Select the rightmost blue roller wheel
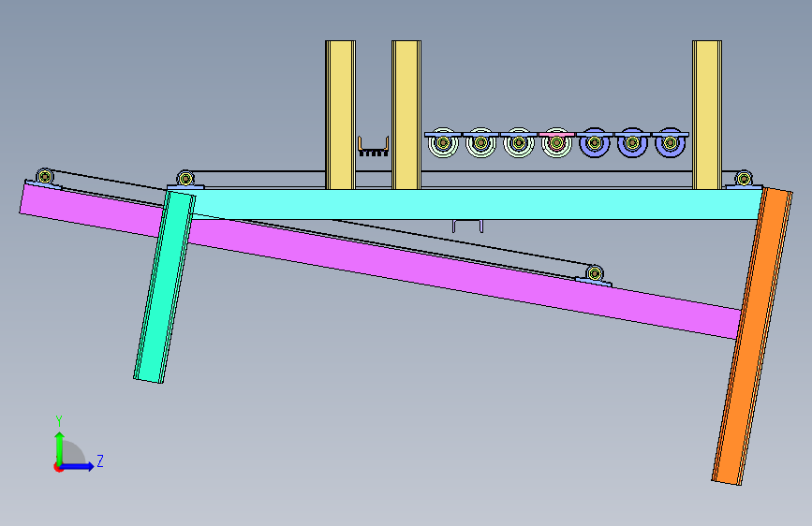 click(x=670, y=143)
